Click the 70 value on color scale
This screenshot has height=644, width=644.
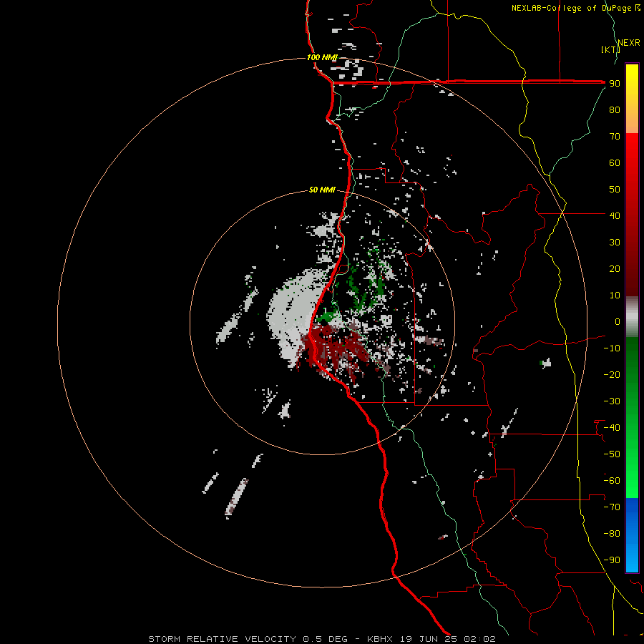615,137
